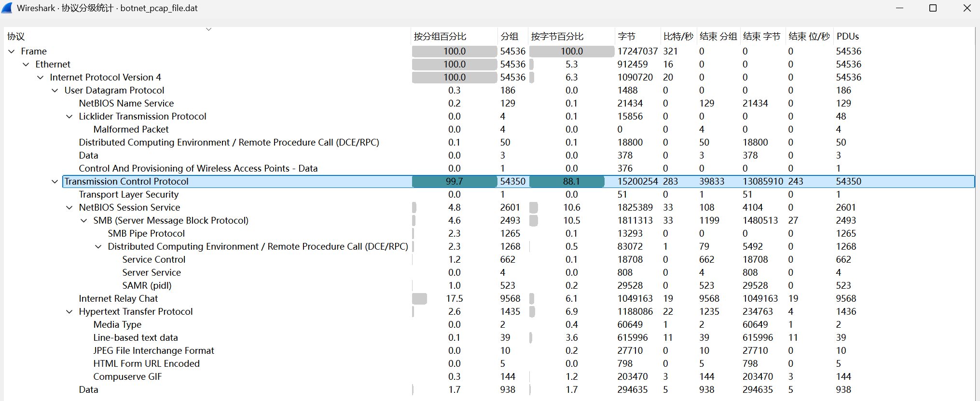The image size is (980, 401).
Task: Collapse DCE/RPC node under SMB
Action: coord(98,246)
